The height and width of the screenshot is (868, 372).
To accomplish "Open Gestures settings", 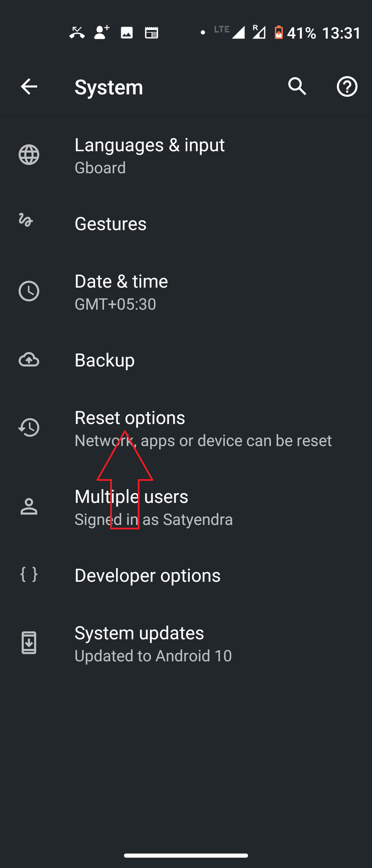I will tap(186, 224).
